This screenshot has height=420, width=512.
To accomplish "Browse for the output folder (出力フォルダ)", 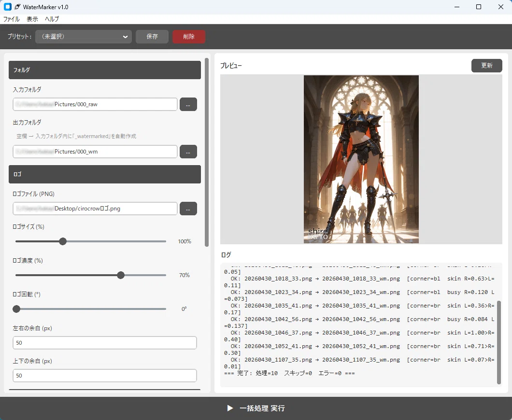I will click(x=188, y=152).
